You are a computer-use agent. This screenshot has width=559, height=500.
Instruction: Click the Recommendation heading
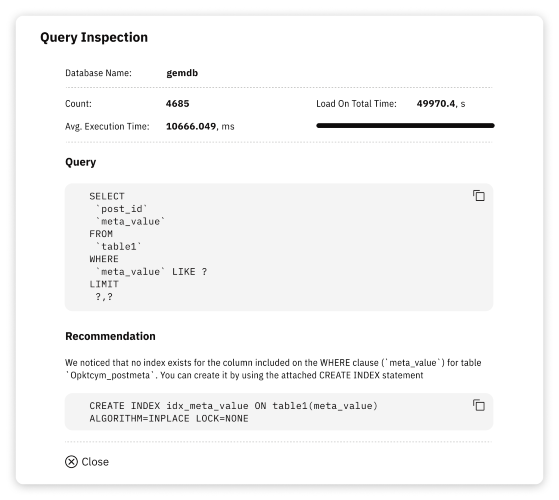click(x=110, y=336)
